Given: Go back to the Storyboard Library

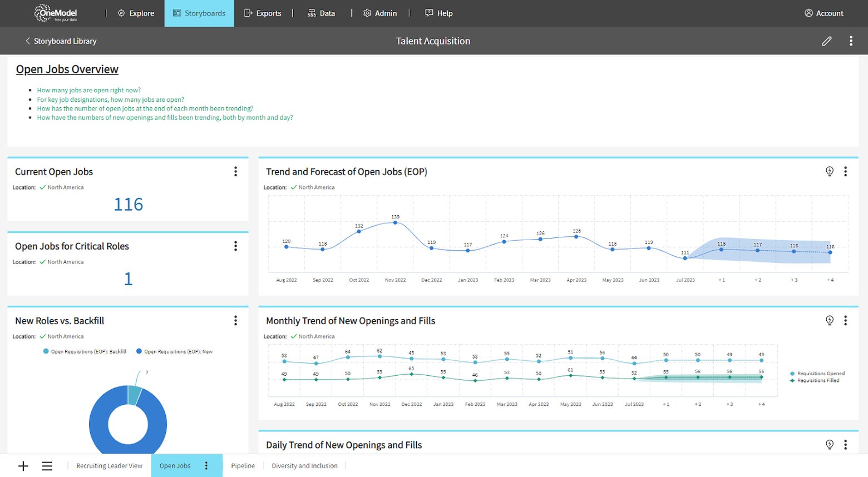Looking at the screenshot, I should click(61, 41).
